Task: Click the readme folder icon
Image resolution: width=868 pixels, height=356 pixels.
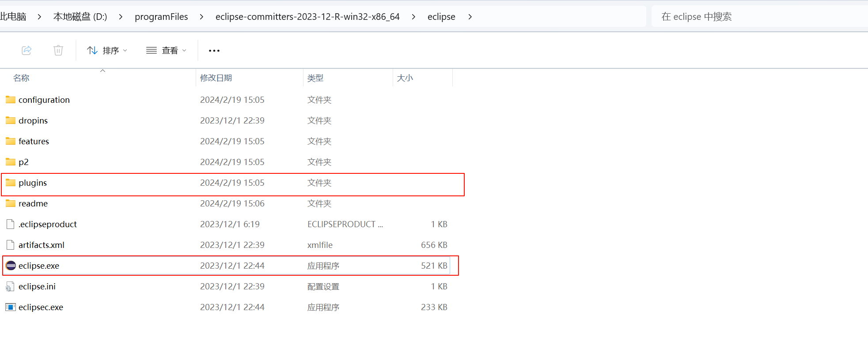Action: click(11, 203)
